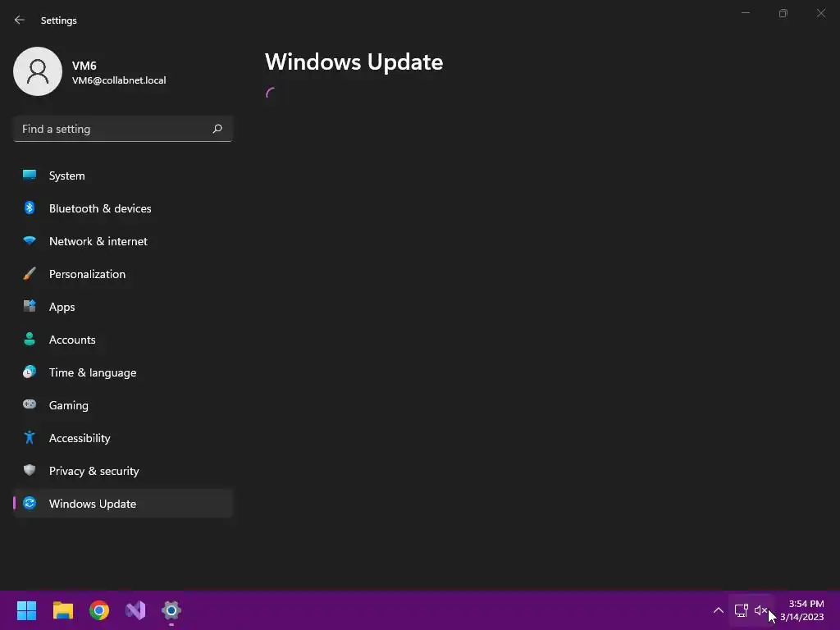The image size is (840, 630).
Task: Focus the Find a setting search box
Action: 123,129
